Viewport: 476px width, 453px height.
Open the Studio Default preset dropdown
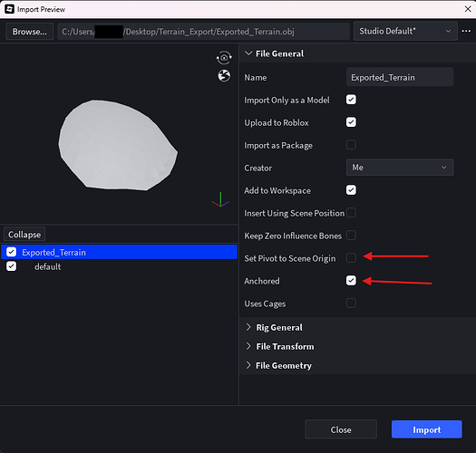pyautogui.click(x=405, y=31)
